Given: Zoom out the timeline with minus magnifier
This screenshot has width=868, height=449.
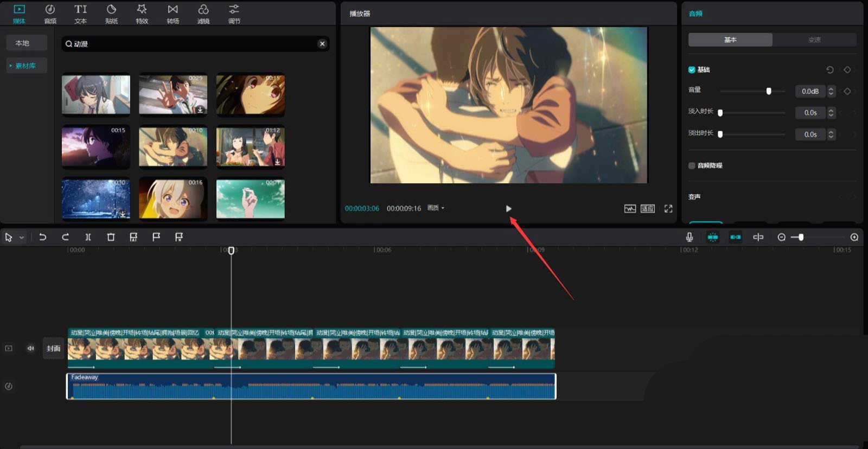Looking at the screenshot, I should [x=781, y=237].
